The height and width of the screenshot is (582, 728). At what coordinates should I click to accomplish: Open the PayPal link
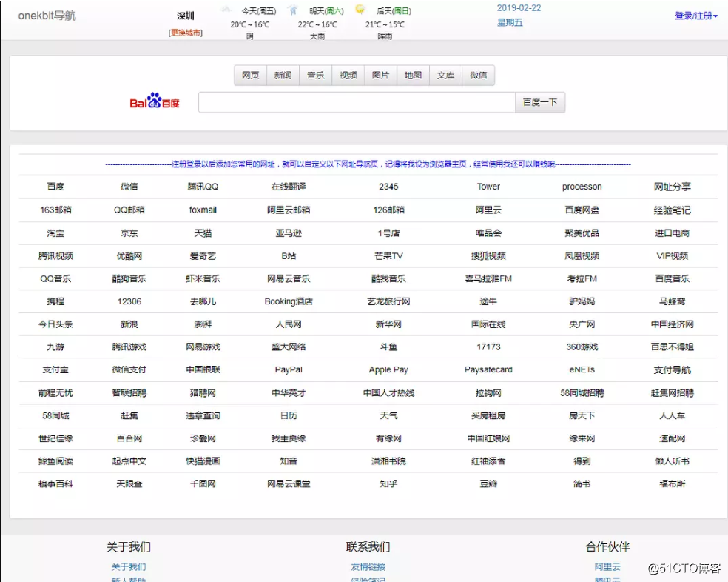pyautogui.click(x=289, y=369)
